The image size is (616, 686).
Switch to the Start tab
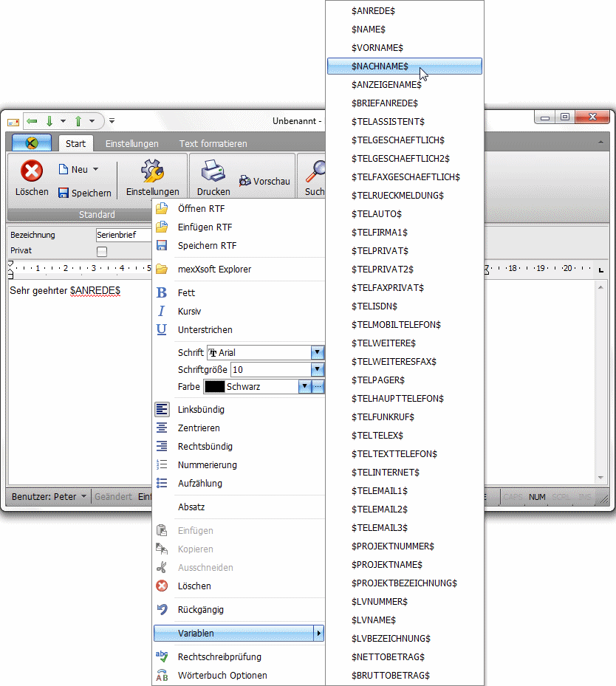[75, 143]
